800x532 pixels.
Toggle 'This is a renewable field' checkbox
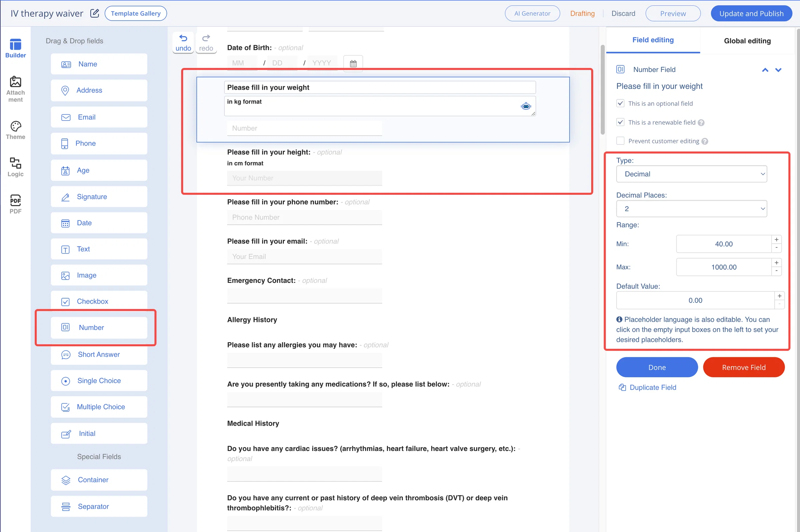tap(620, 122)
